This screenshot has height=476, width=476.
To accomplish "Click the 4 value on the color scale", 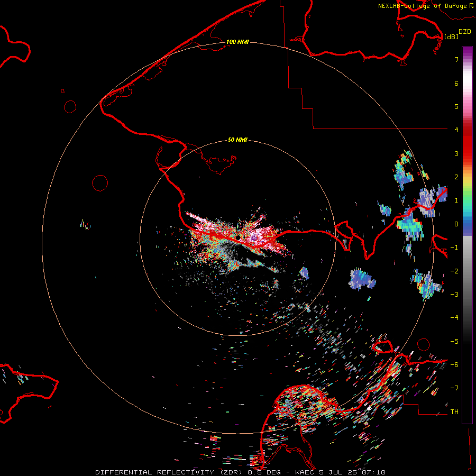I will click(456, 130).
